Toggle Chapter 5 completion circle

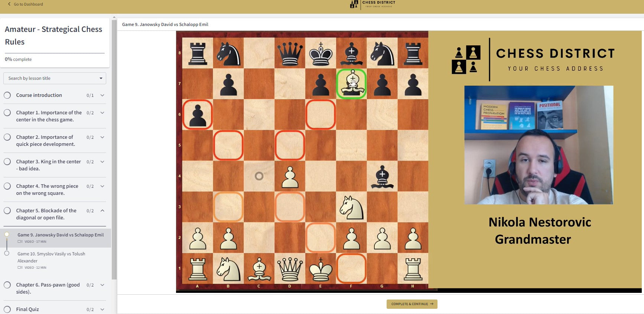click(x=7, y=210)
